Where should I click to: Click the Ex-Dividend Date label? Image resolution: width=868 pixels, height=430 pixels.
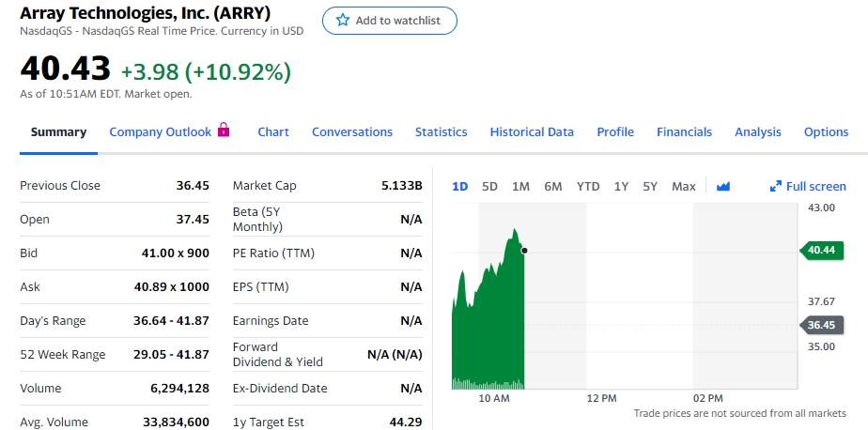pyautogui.click(x=280, y=388)
